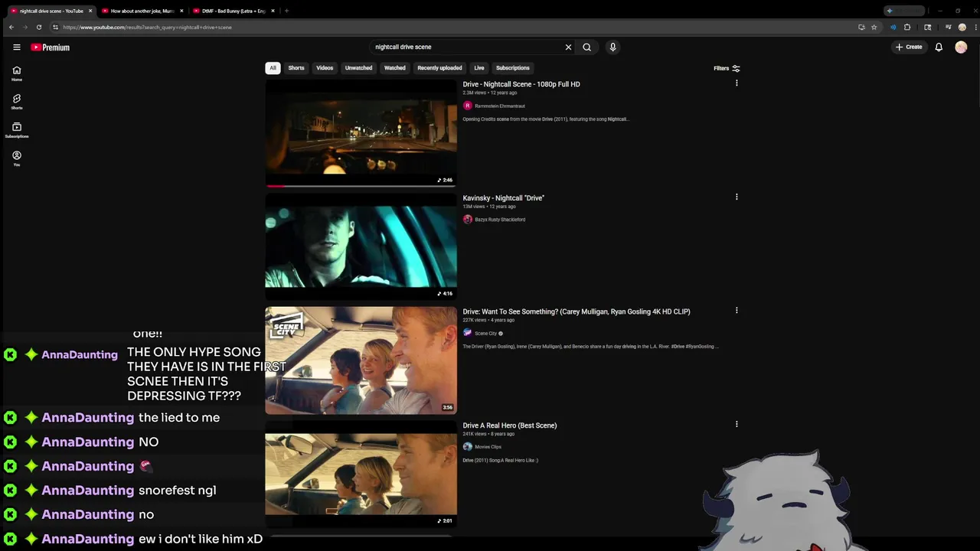Viewport: 980px width, 551px height.
Task: Click the Kavinsky Nightcall teal thumbnail
Action: 361,246
